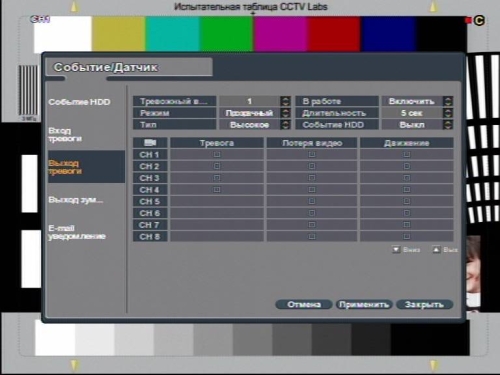Select Событие HDD in the sidebar menu
This screenshot has height=375, width=500.
point(79,102)
